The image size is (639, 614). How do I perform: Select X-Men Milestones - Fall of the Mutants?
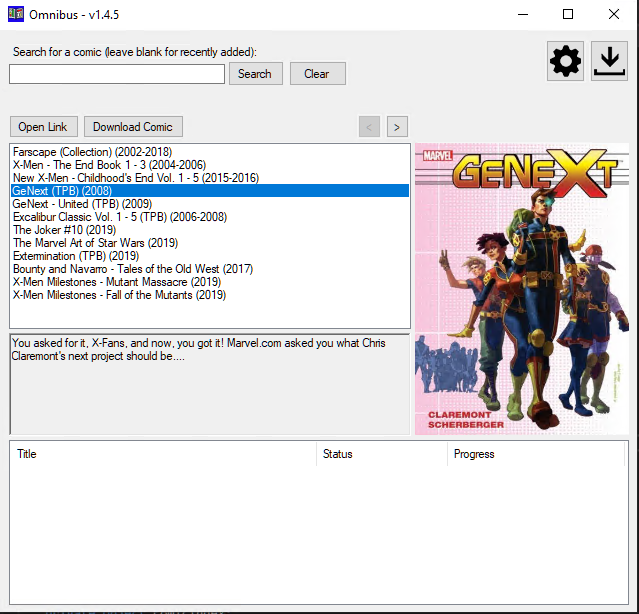210,295
